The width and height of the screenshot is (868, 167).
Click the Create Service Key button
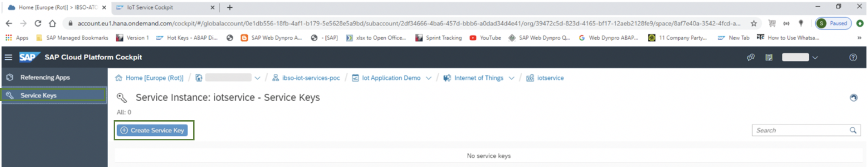pyautogui.click(x=152, y=130)
